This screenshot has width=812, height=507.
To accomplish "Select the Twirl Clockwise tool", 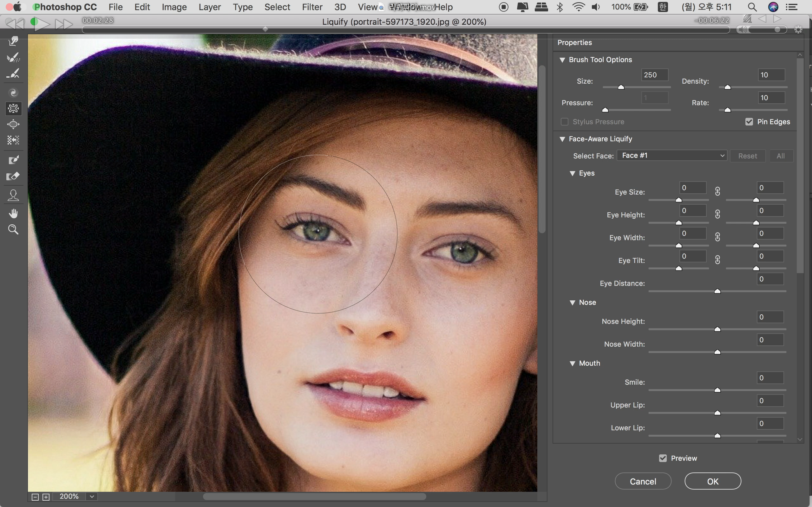I will 13,92.
